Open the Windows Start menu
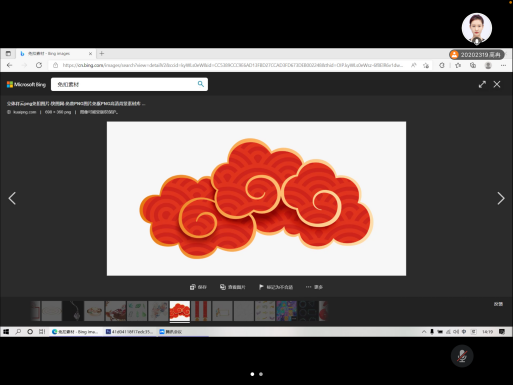The height and width of the screenshot is (385, 513). click(x=6, y=332)
